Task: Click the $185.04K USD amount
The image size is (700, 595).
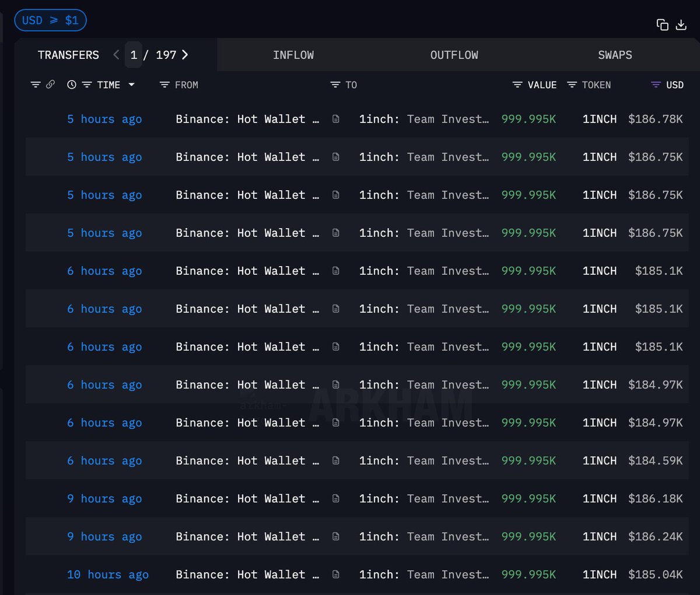Action: tap(656, 575)
